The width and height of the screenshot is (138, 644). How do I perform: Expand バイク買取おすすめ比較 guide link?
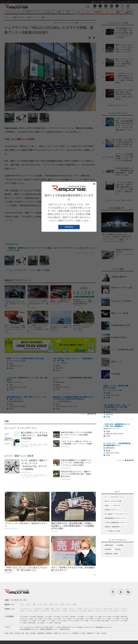coord(112,531)
